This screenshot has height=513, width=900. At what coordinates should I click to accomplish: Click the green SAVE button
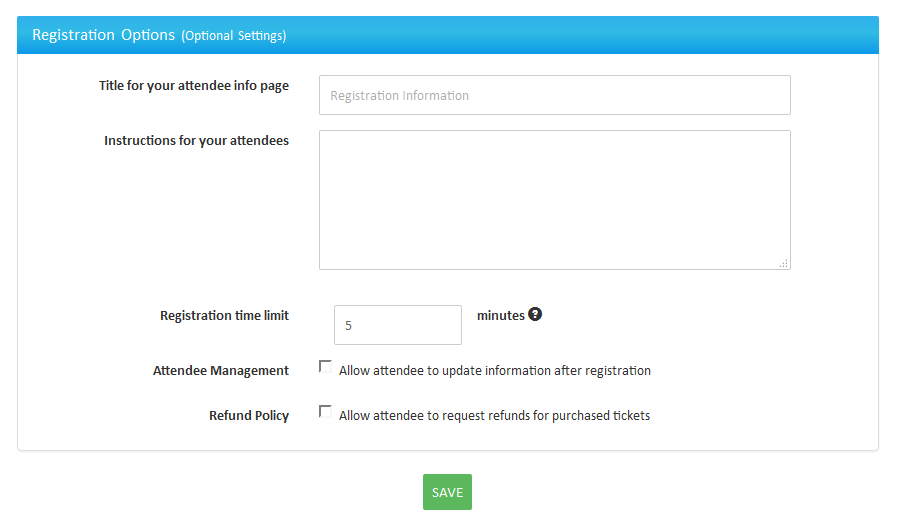[x=447, y=492]
